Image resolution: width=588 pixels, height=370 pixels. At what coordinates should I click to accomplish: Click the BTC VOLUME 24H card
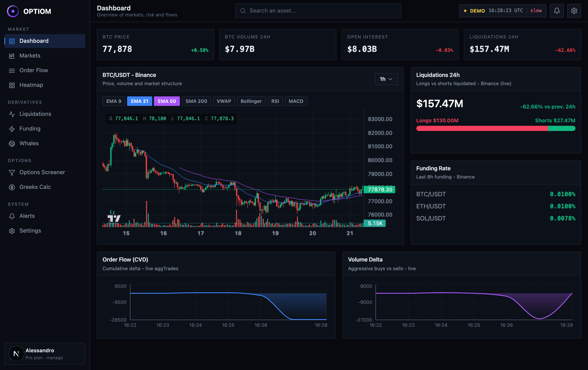(278, 45)
